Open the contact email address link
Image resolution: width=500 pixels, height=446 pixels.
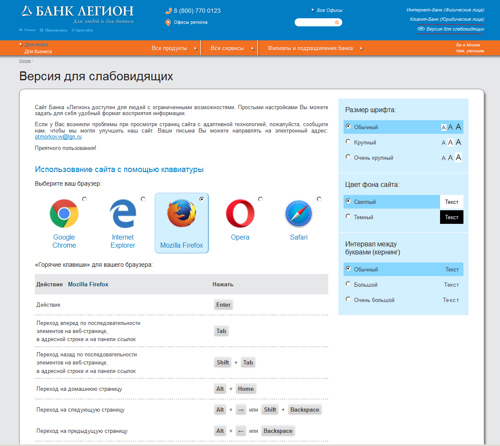58,137
